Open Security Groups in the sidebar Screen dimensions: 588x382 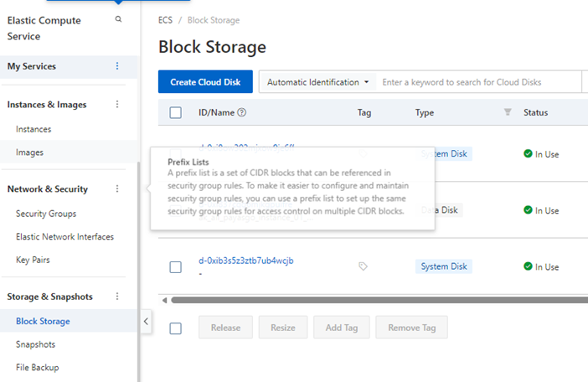[x=46, y=214]
